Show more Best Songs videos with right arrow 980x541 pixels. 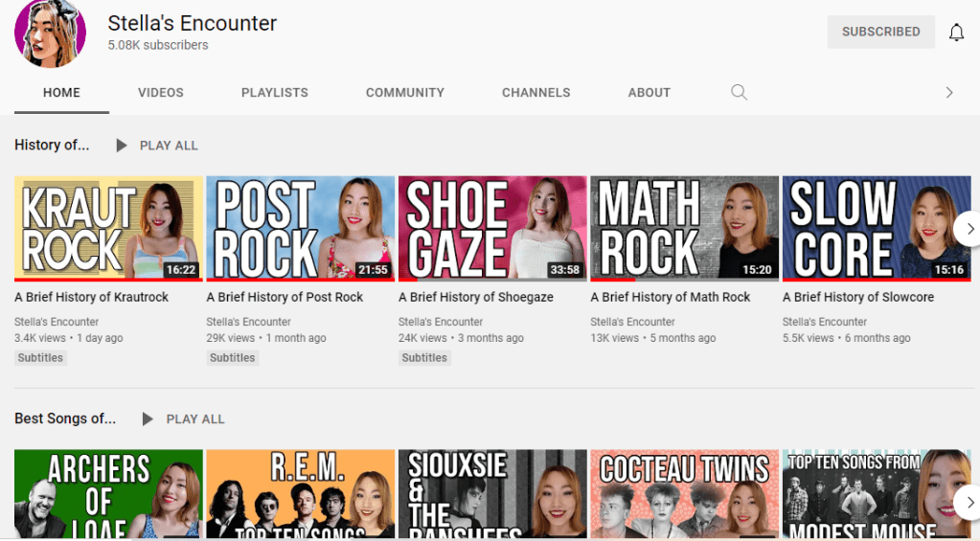[x=969, y=501]
